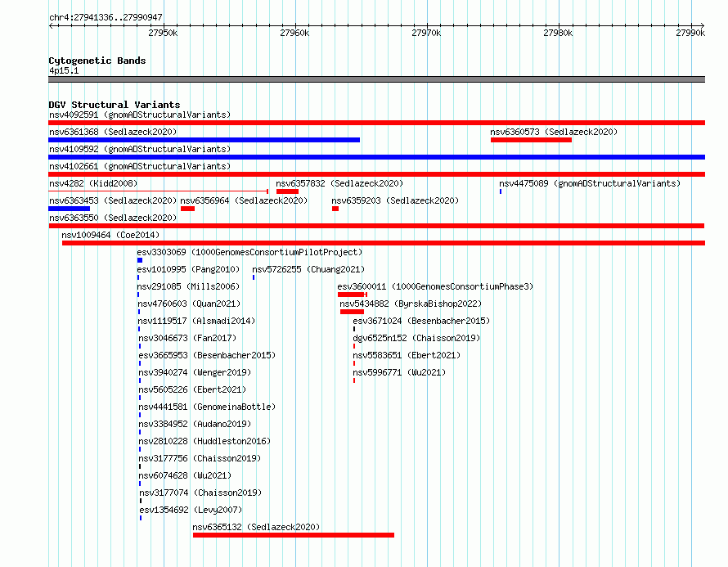The width and height of the screenshot is (728, 567).
Task: Open nsv291085 (Mills2006) label
Action: click(188, 286)
